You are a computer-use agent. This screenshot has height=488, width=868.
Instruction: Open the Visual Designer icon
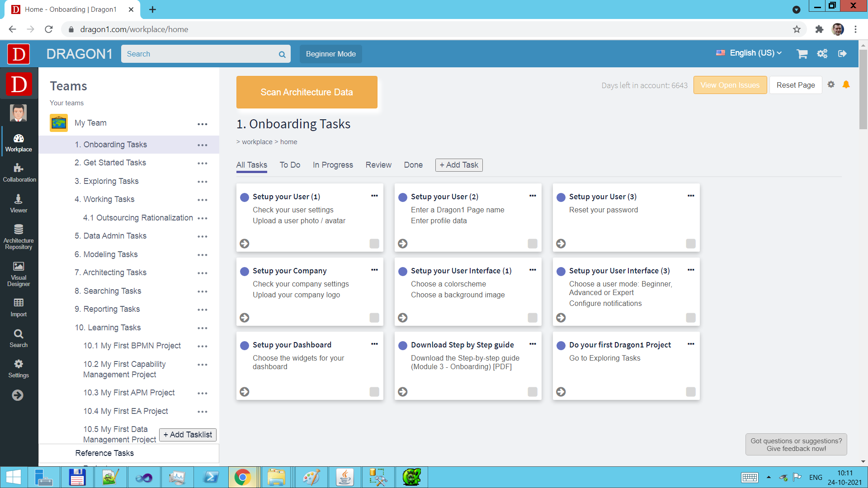point(19,274)
